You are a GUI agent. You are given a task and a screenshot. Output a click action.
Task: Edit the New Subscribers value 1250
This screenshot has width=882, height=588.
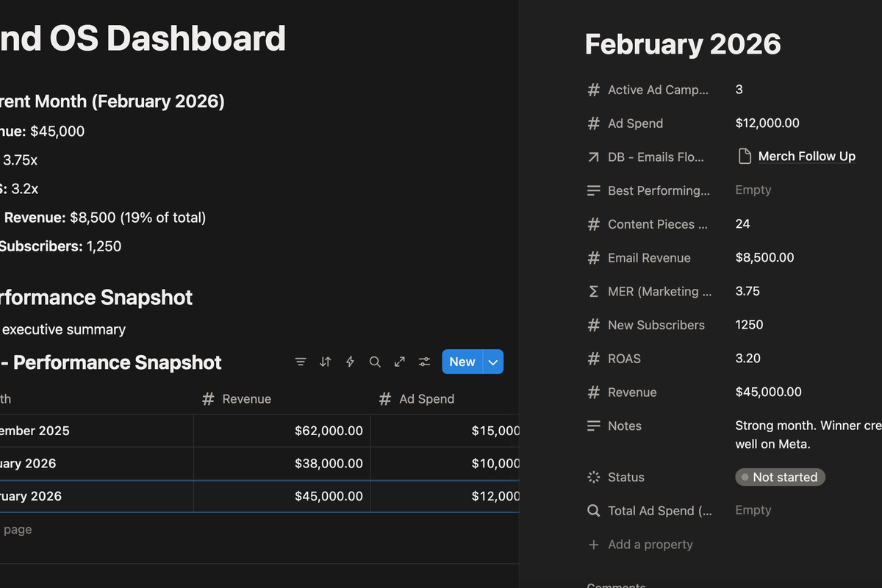pos(749,325)
